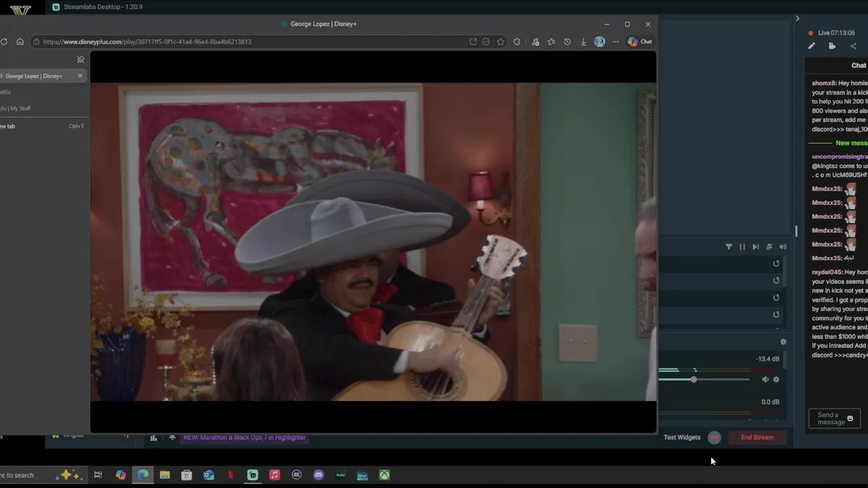Go to the browser home page
The image size is (868, 488).
point(20,41)
